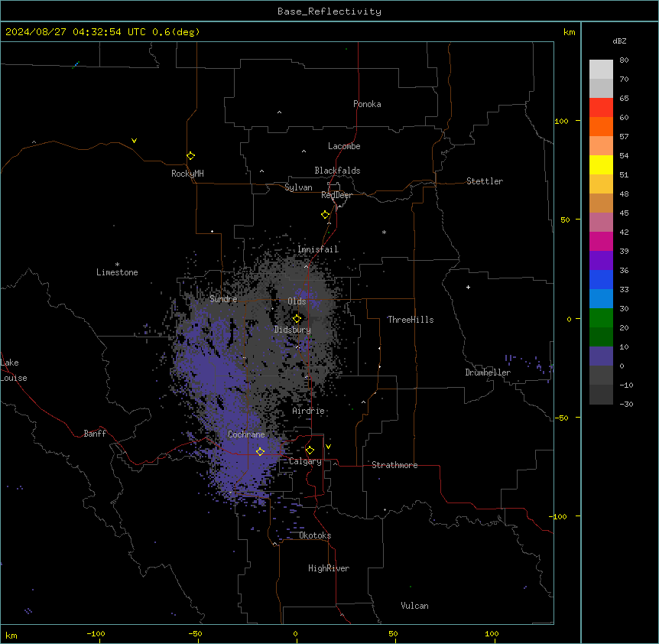Screen dimensions: 659x644
Task: Click the Olds town label
Action: tap(297, 301)
